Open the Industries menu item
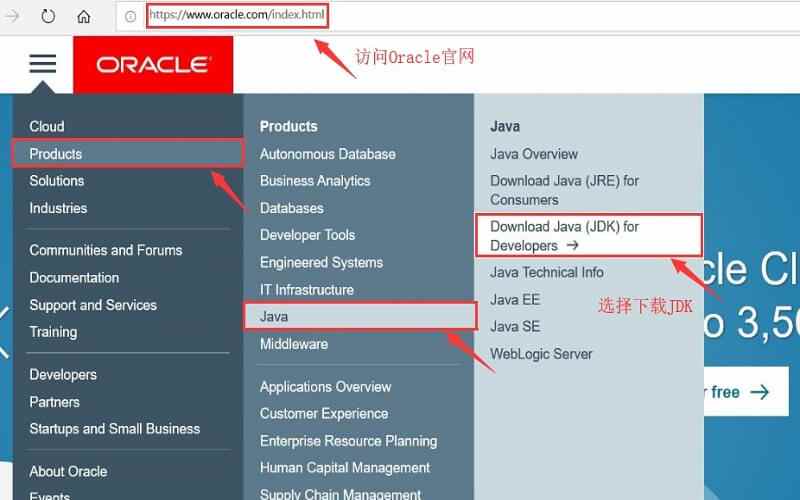The image size is (800, 500). pyautogui.click(x=58, y=208)
